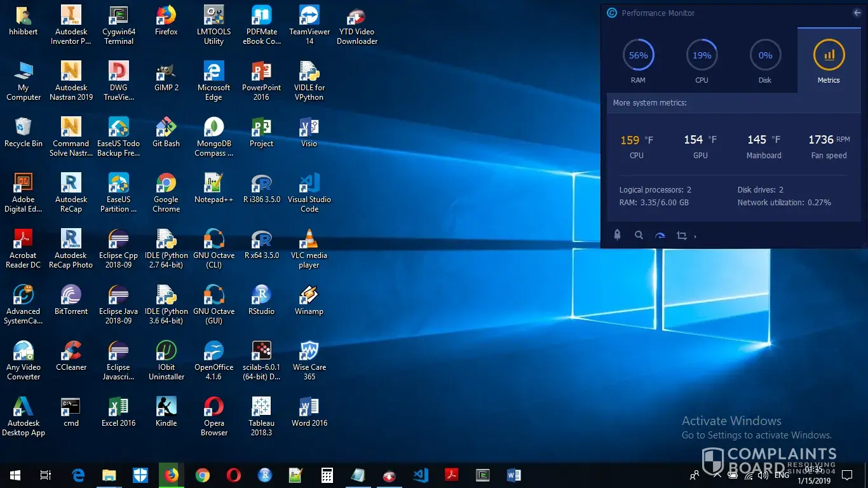Click the rocket boost icon in Performance Monitor
The image size is (868, 488).
coord(617,235)
